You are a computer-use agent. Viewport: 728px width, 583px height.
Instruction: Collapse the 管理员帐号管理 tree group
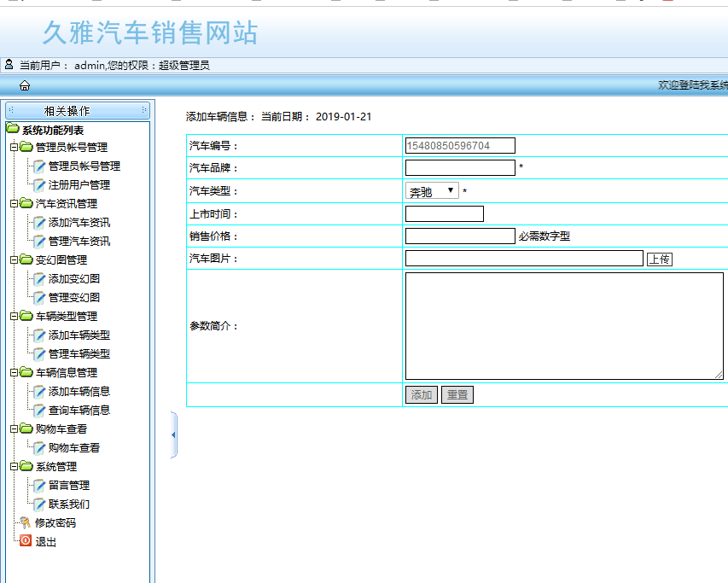[x=14, y=147]
